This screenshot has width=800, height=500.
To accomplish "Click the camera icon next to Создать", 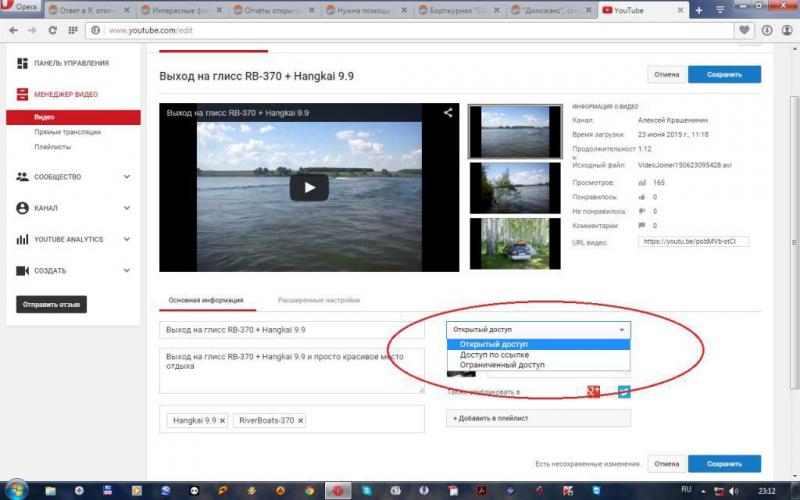I will coord(22,271).
